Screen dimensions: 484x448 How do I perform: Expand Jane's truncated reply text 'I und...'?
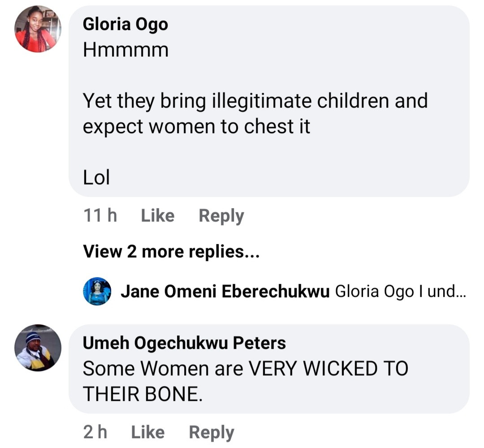(443, 292)
